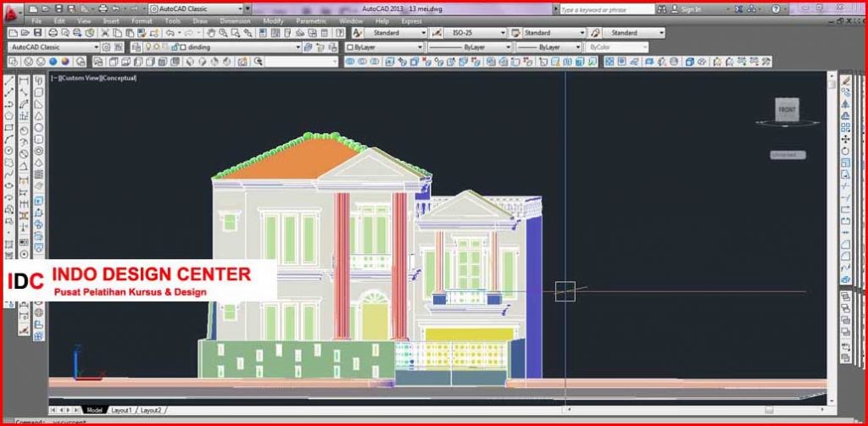Select the Top view cube icon
This screenshot has height=426, width=868.
(x=113, y=62)
